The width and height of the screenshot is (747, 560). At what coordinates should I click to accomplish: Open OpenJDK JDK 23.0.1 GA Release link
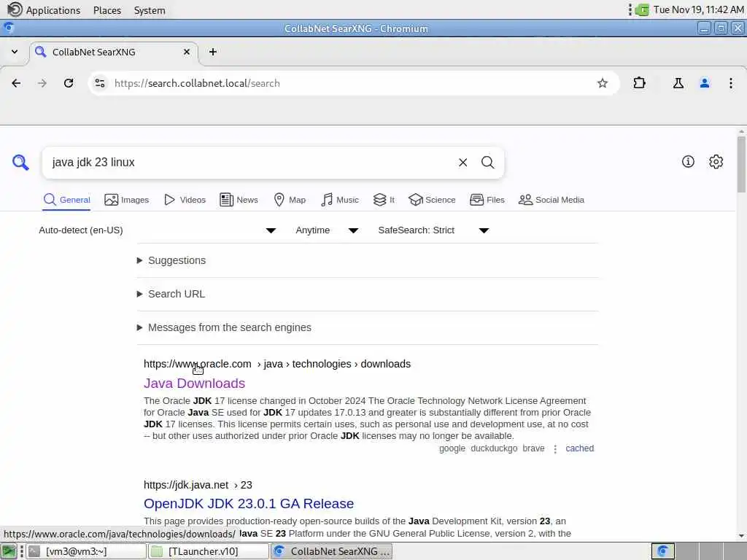point(249,504)
